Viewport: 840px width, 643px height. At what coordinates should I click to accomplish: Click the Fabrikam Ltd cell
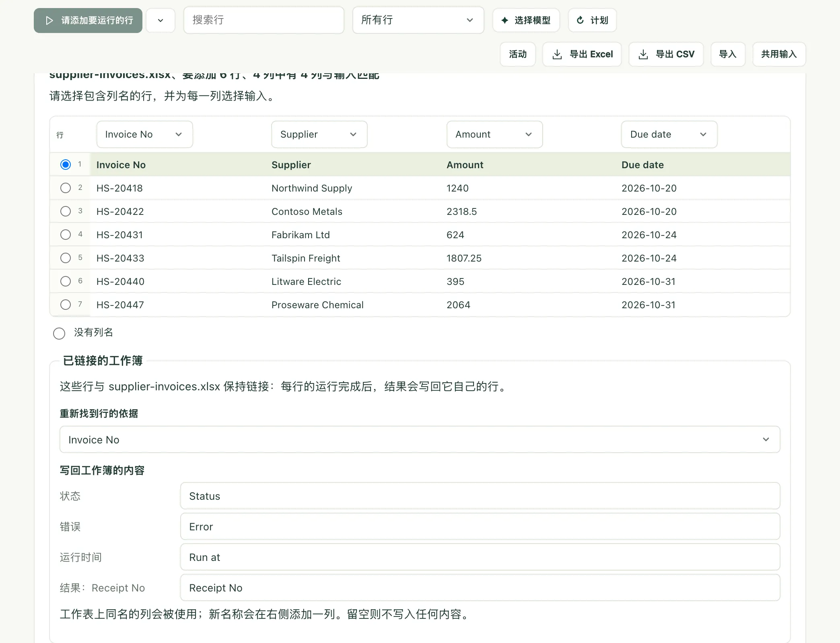pyautogui.click(x=301, y=235)
